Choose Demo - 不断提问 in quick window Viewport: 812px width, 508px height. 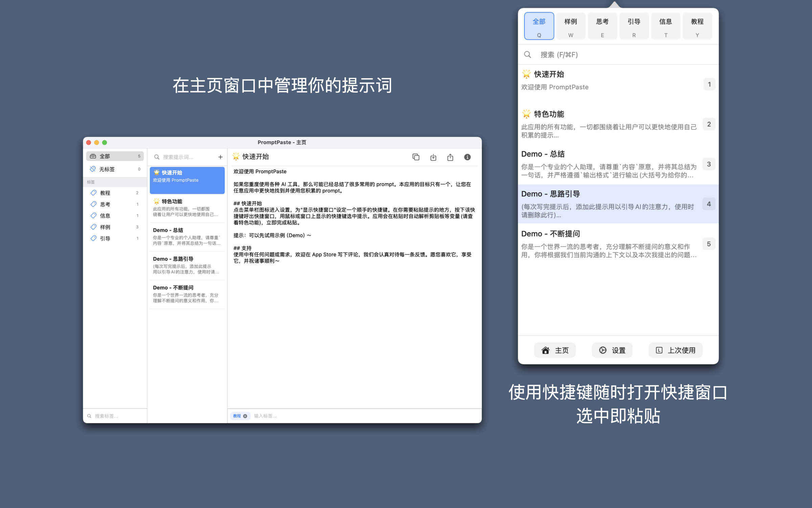pos(609,244)
